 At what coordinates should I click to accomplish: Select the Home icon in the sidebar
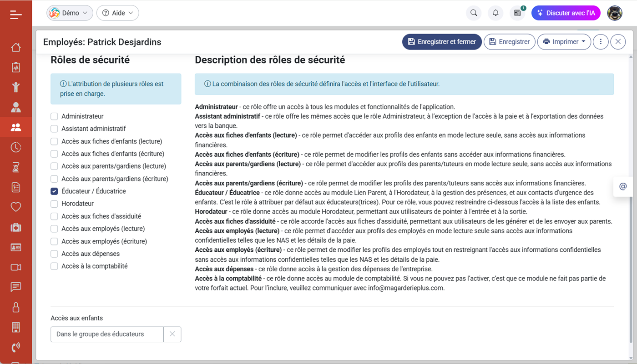(x=15, y=47)
